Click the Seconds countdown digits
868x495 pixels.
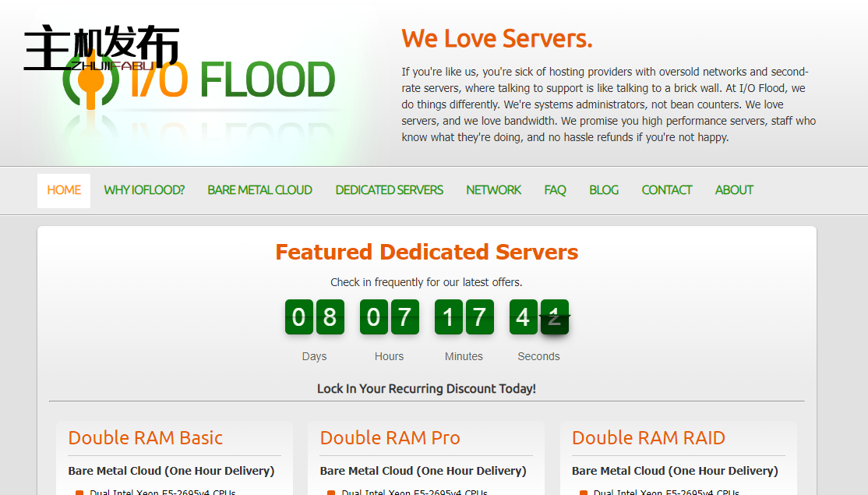[538, 316]
